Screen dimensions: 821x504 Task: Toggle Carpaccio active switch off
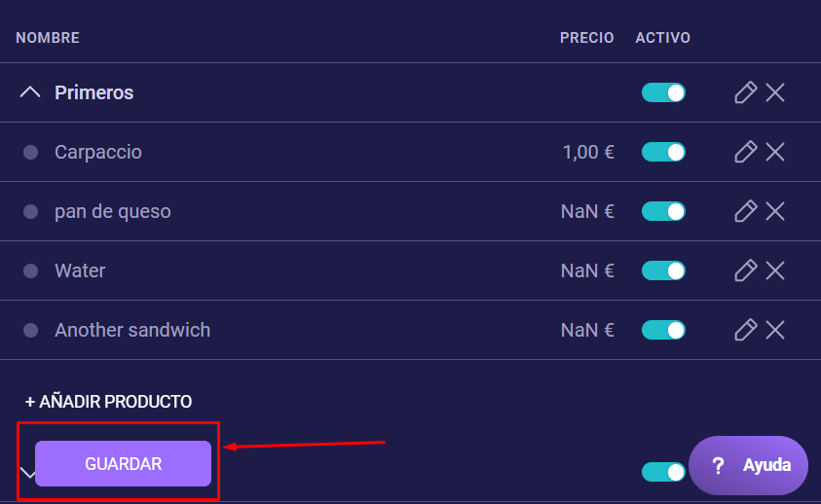pyautogui.click(x=663, y=152)
